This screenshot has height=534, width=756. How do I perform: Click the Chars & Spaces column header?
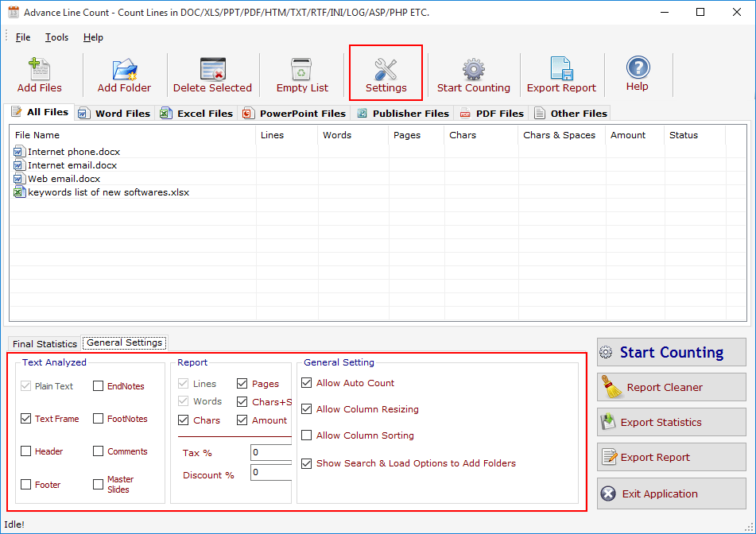(562, 135)
